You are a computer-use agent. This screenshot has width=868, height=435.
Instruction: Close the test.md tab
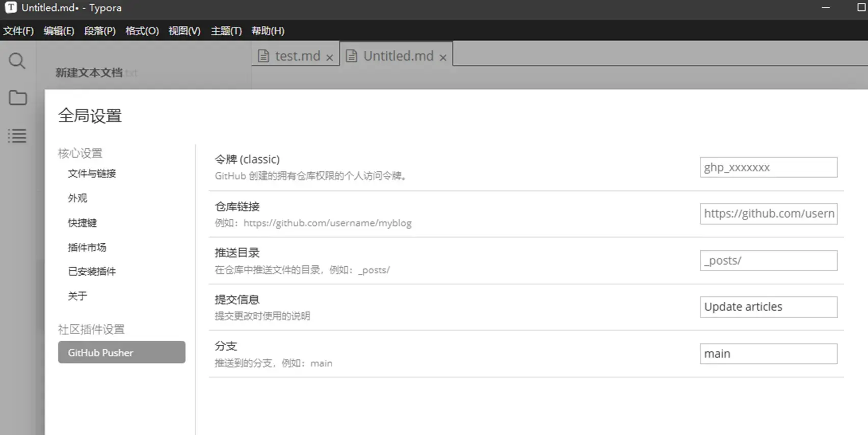coord(330,58)
